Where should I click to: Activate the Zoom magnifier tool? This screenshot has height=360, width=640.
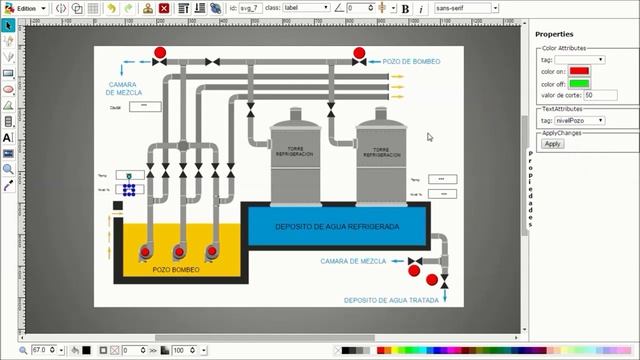point(8,169)
